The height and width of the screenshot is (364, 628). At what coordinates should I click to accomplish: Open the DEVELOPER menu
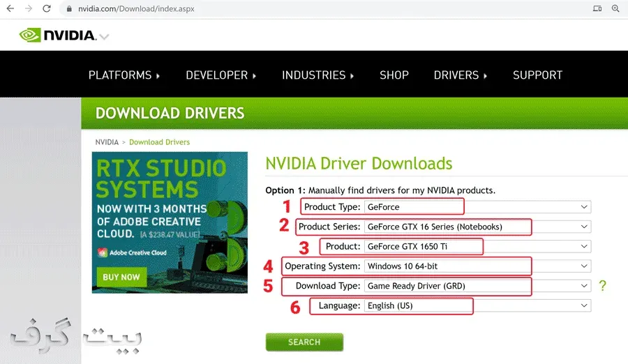[221, 75]
